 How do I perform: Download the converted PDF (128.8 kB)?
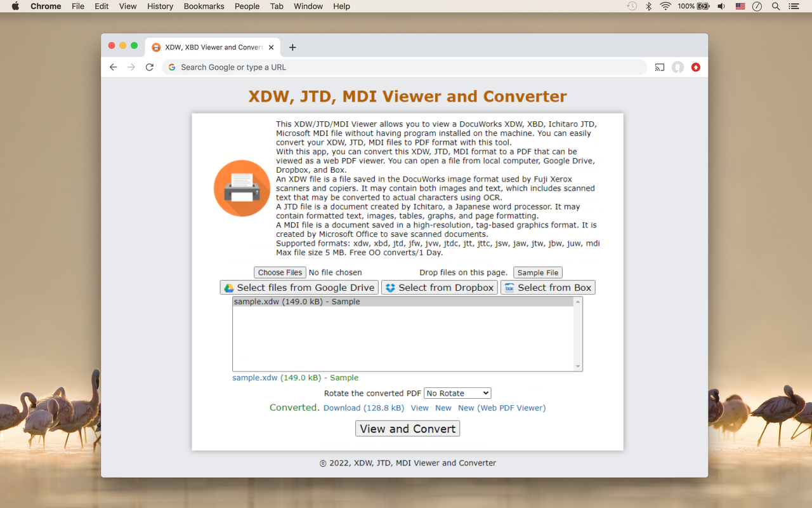(363, 408)
